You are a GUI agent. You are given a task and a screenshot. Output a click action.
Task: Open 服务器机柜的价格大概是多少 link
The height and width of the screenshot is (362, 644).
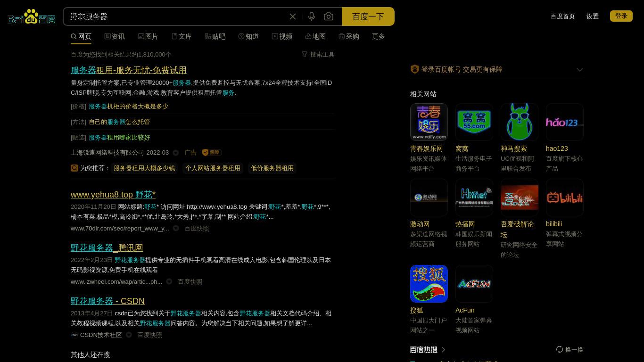pos(128,107)
